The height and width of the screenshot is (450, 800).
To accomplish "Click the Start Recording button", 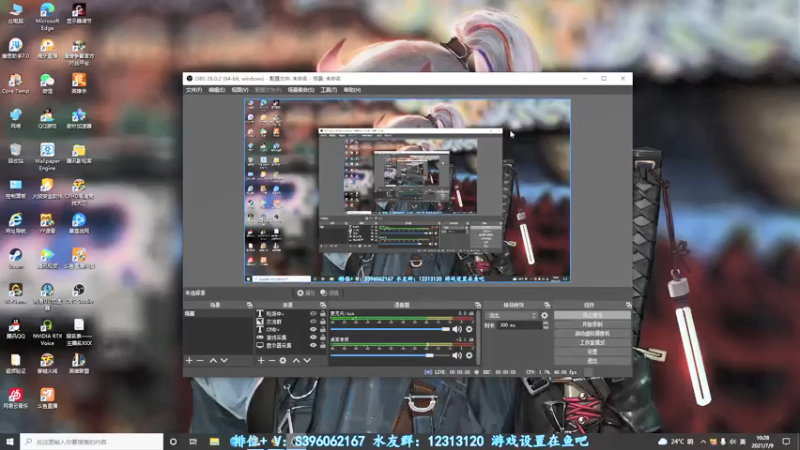I will (x=592, y=324).
